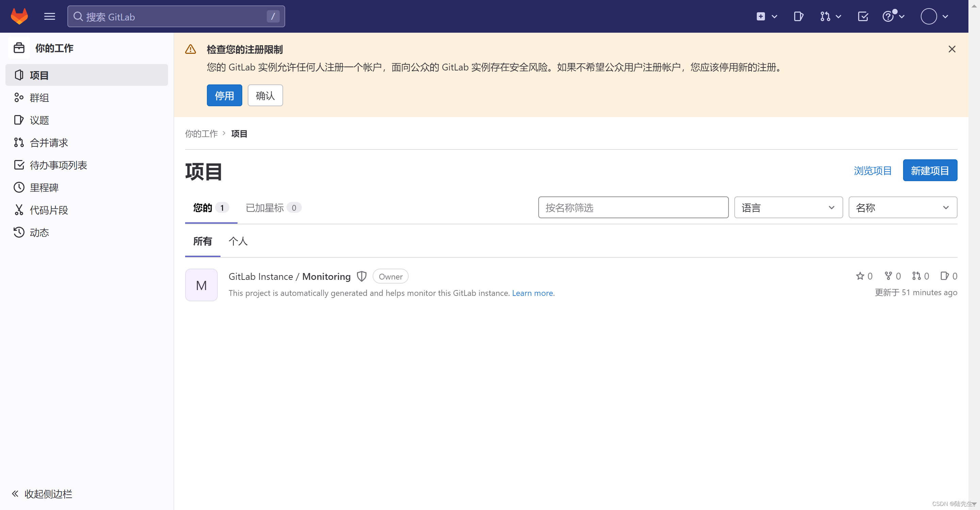Focus the 搜索 GitLab search box
Viewport: 980px width, 510px height.
pyautogui.click(x=176, y=16)
